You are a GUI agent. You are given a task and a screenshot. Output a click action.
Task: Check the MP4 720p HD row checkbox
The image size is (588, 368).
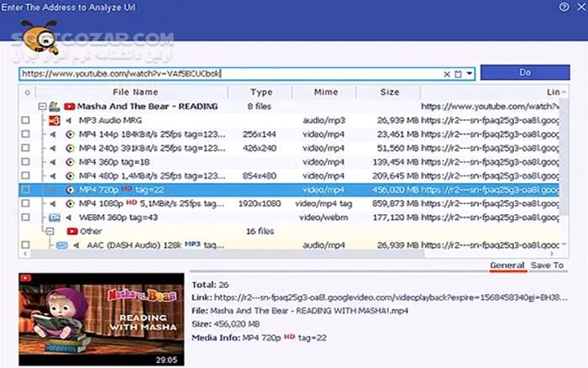coord(25,190)
